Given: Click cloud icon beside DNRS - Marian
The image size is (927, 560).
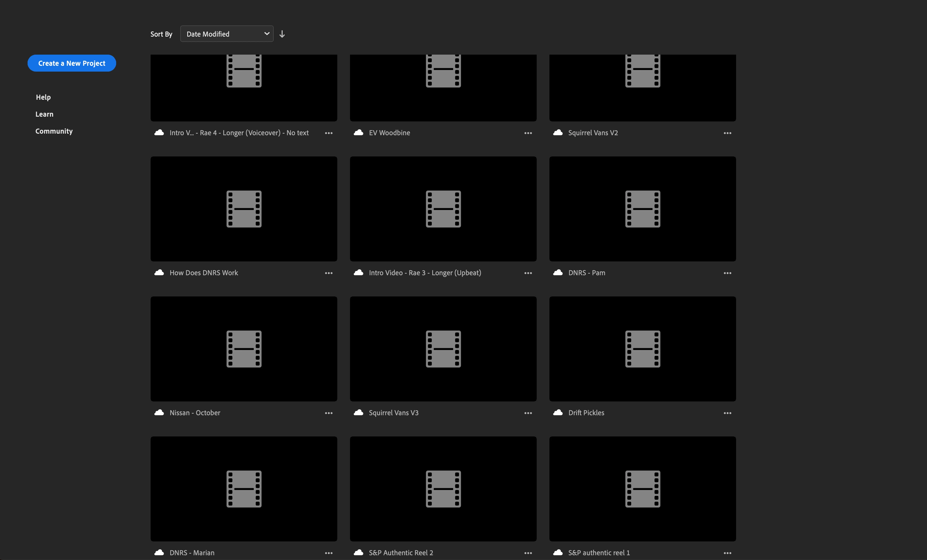Looking at the screenshot, I should pos(159,553).
